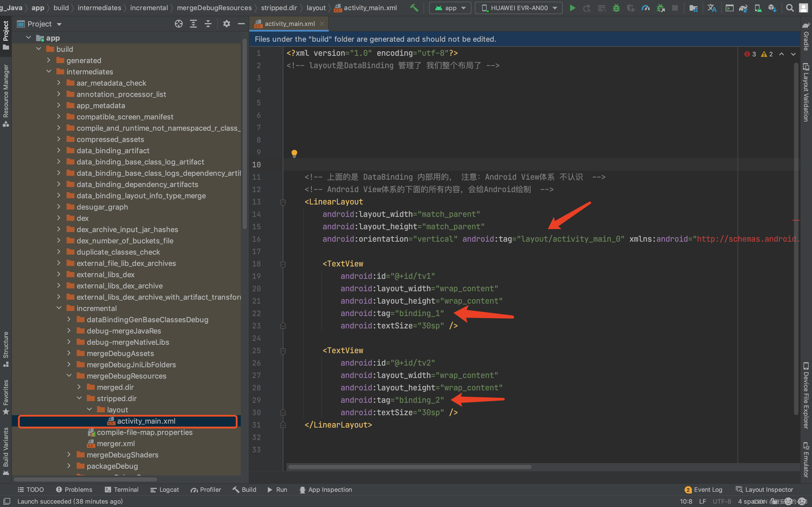Collapse all nodes in the Project panel

click(x=208, y=23)
